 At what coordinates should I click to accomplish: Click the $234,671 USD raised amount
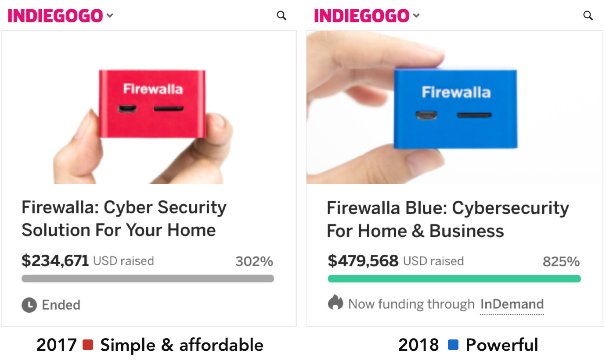[x=88, y=261]
